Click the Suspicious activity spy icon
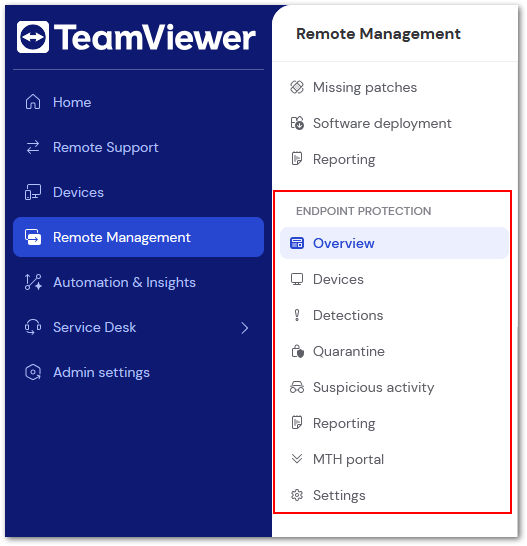This screenshot has height=546, width=527. (x=297, y=387)
